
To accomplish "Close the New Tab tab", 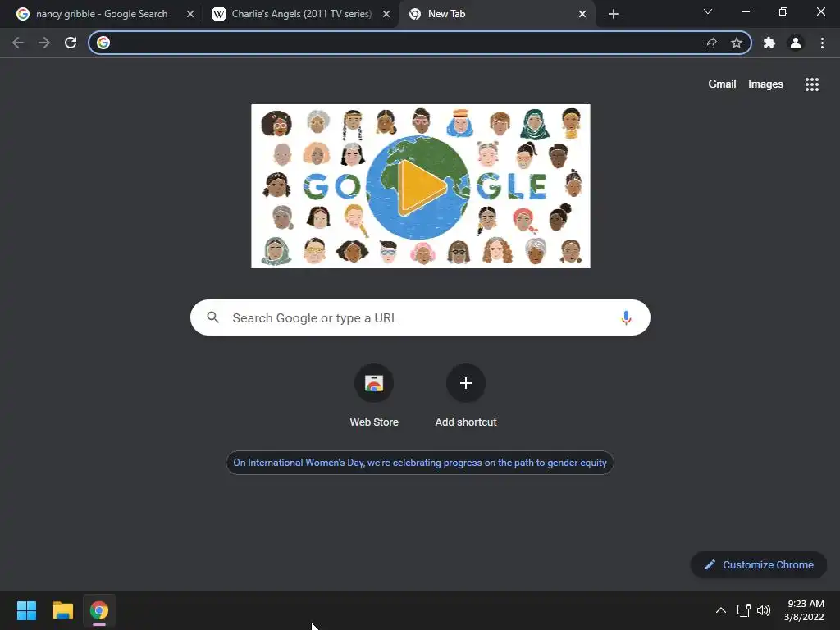I will tap(582, 14).
